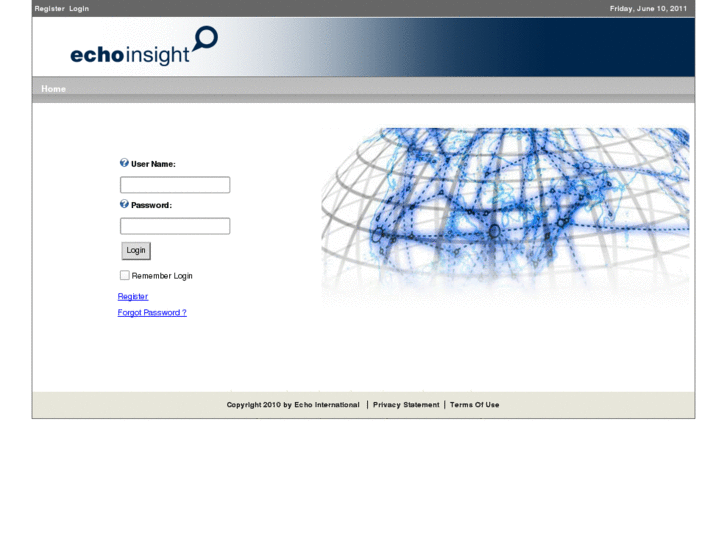This screenshot has width=727, height=545.
Task: Open the Terms Of Use footer link
Action: tap(474, 405)
